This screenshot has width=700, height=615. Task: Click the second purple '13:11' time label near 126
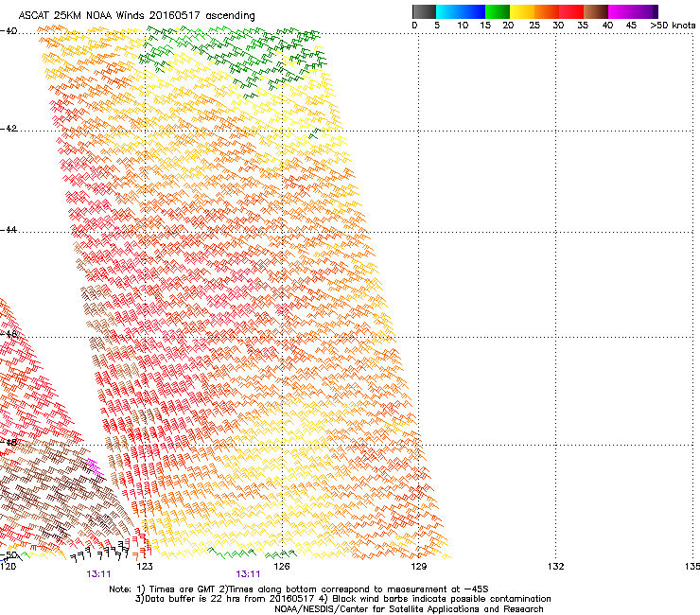point(248,574)
